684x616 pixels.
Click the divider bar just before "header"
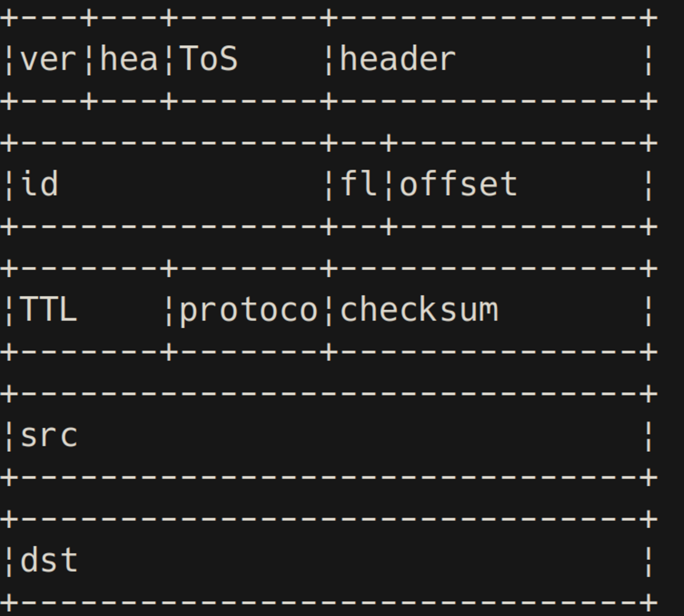[x=329, y=60]
